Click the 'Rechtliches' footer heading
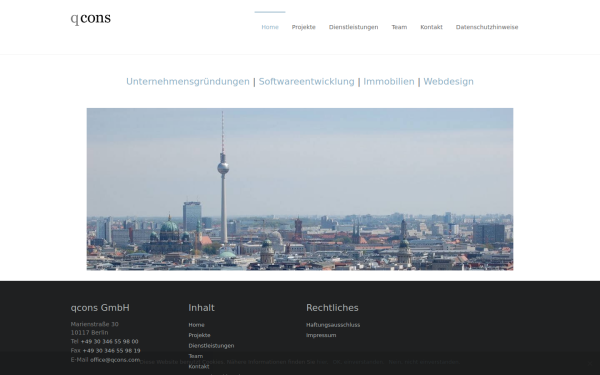Screen dimensions: 600x375 click(x=332, y=308)
